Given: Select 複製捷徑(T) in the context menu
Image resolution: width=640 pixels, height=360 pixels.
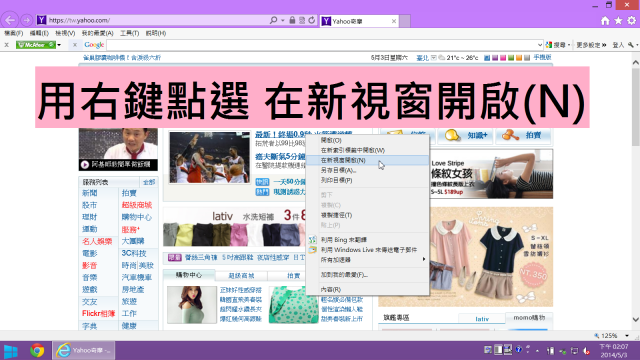Looking at the screenshot, I should 367,215.
